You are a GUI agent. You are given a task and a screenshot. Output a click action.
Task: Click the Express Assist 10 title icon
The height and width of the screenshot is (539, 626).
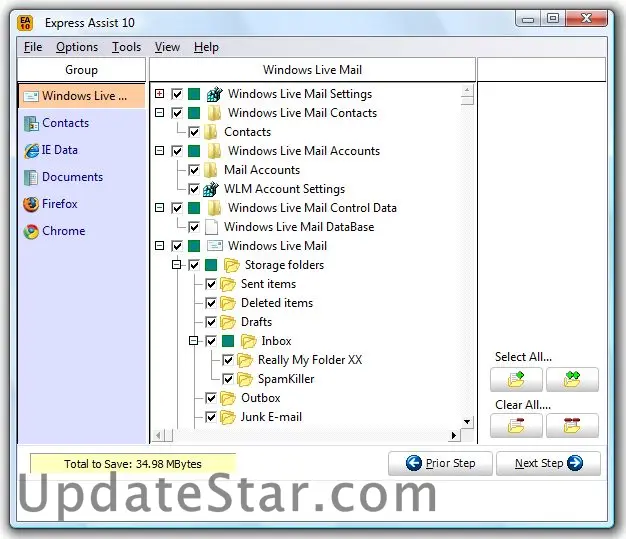click(x=25, y=23)
